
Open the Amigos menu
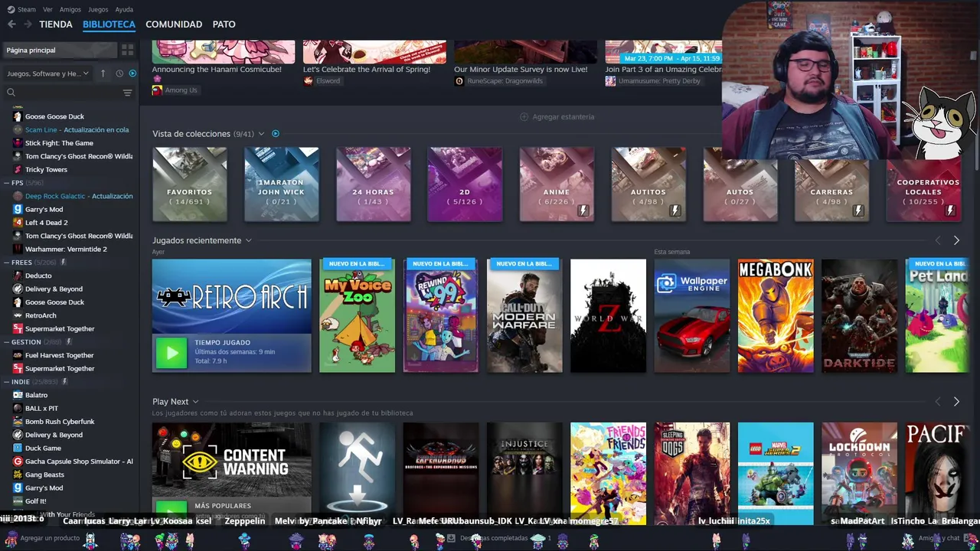(x=70, y=9)
